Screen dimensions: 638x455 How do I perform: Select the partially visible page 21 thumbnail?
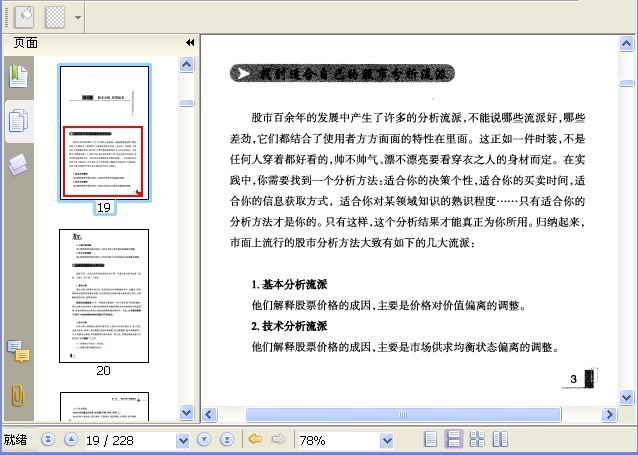[x=104, y=406]
